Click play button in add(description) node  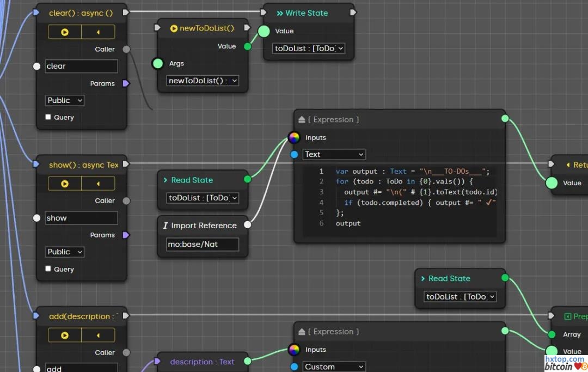(x=65, y=335)
